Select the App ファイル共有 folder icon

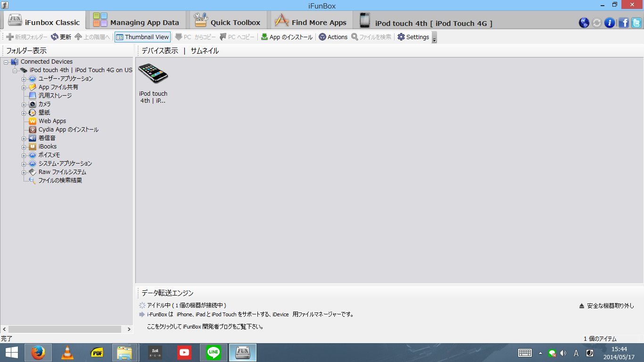pos(33,87)
